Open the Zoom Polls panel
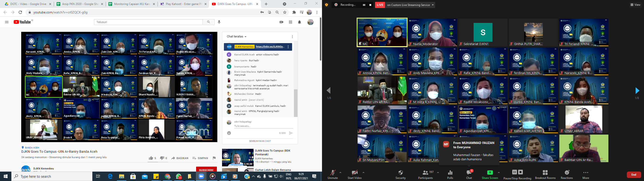This screenshot has height=181, width=644. pyautogui.click(x=450, y=174)
